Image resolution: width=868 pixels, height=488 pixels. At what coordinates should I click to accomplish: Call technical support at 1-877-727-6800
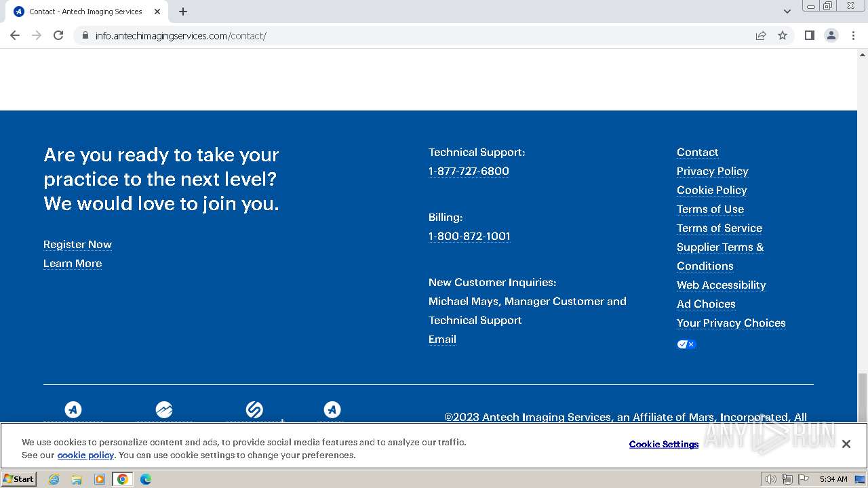[x=469, y=171]
